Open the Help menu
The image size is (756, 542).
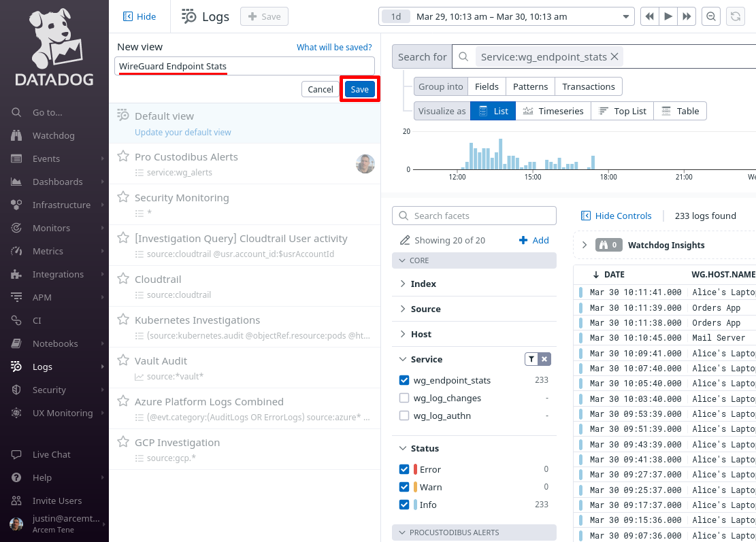[42, 477]
